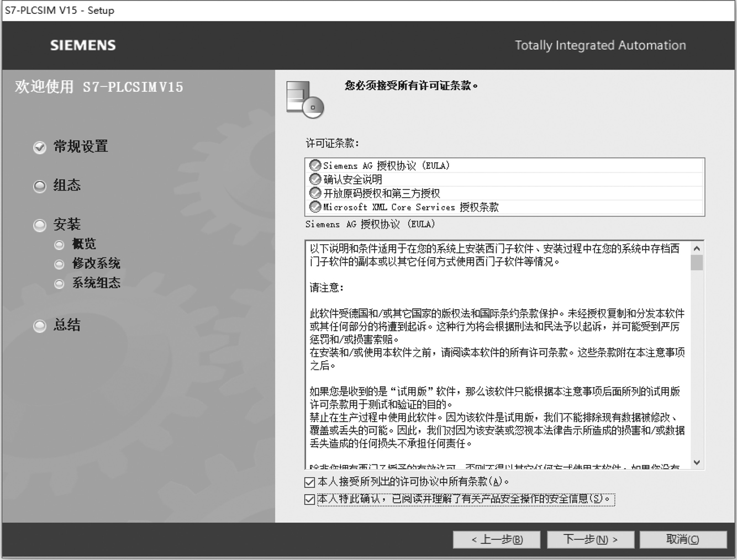Select 确认安全说明 list row
Screen dimensions: 737x560
tap(504, 179)
